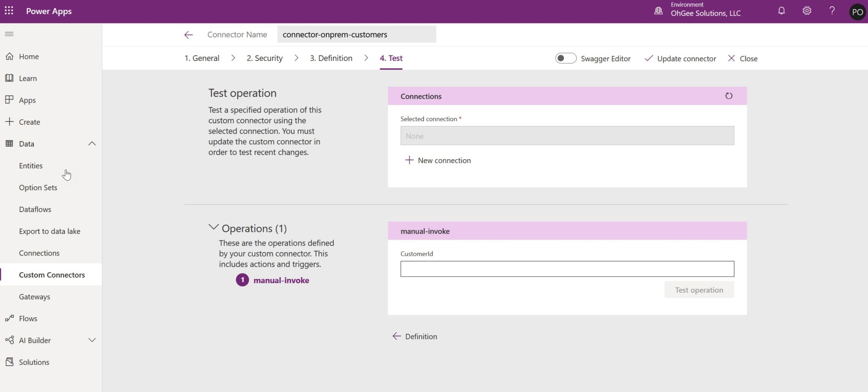Select Home in the sidebar
868x392 pixels.
tap(28, 56)
